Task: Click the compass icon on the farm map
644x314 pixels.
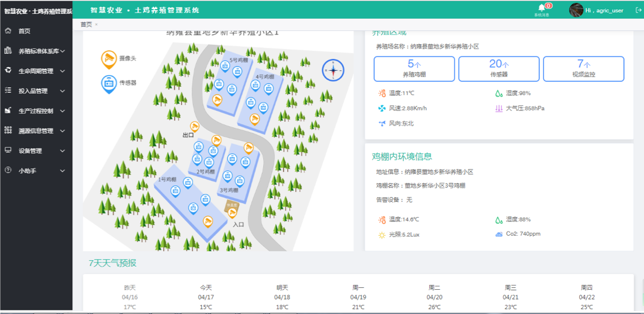Action: pyautogui.click(x=333, y=70)
